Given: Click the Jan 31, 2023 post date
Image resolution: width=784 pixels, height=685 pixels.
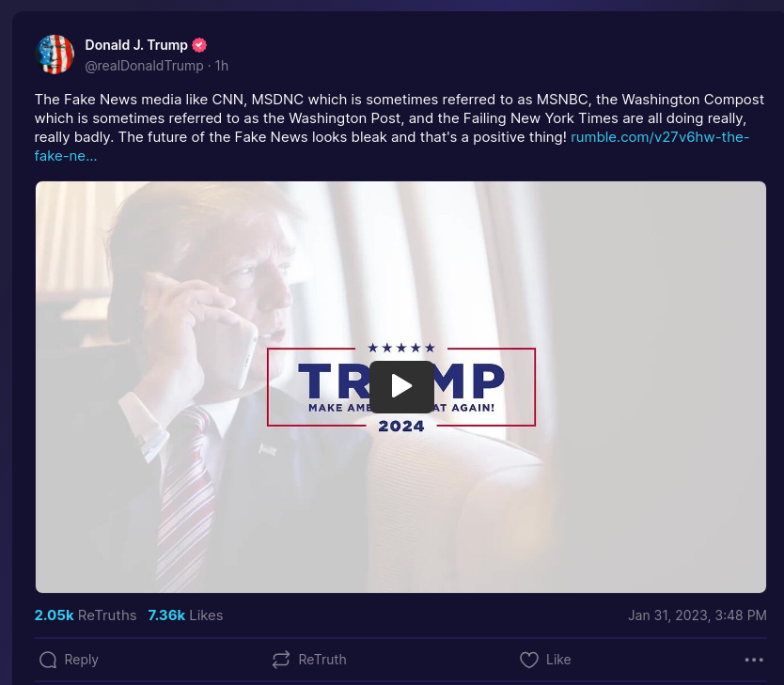Looking at the screenshot, I should tap(697, 615).
